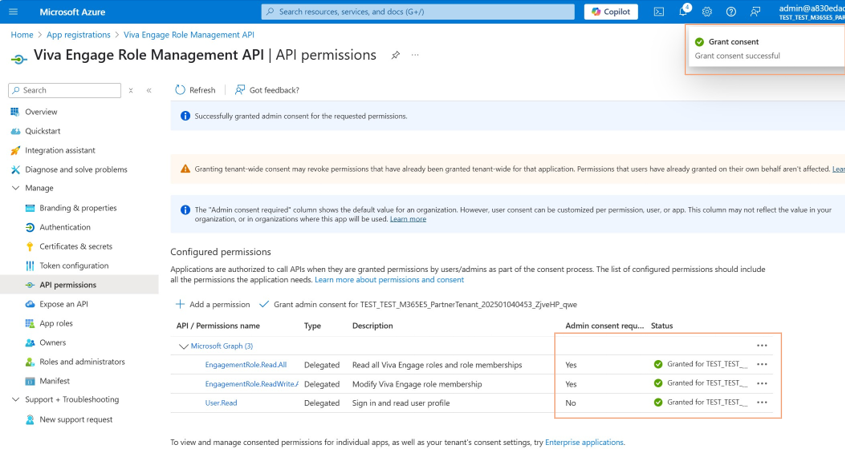Click the Type column header
This screenshot has height=453, width=845.
[313, 326]
